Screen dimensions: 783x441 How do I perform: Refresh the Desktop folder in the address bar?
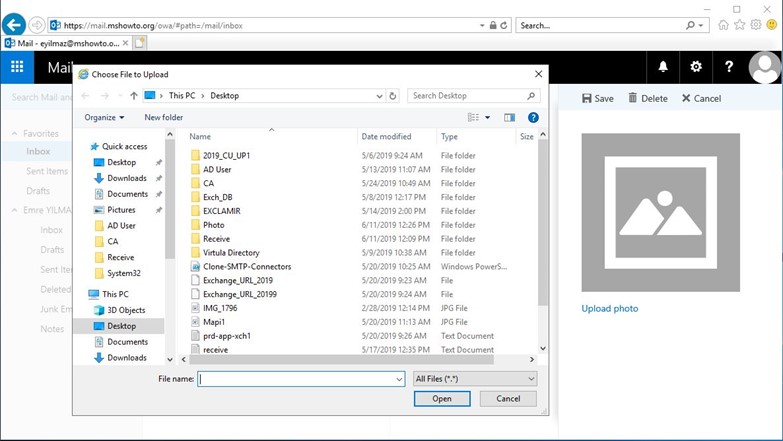[x=392, y=96]
